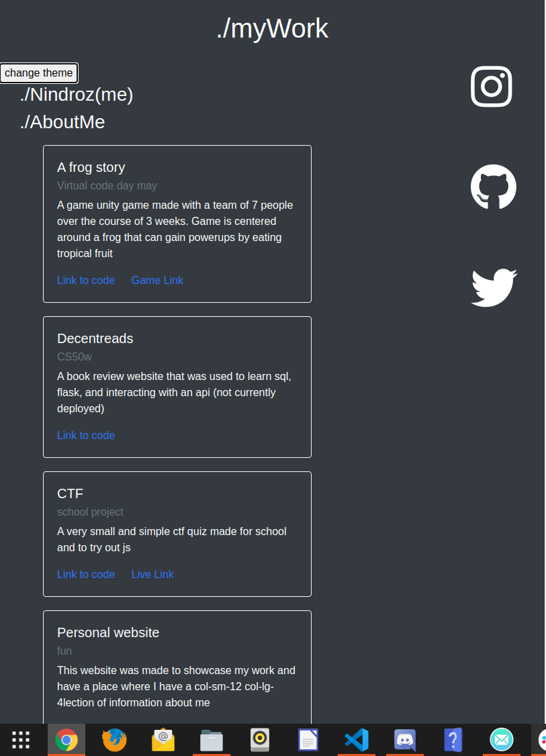Open the Twitter bird icon
546x756 pixels.
pyautogui.click(x=494, y=287)
